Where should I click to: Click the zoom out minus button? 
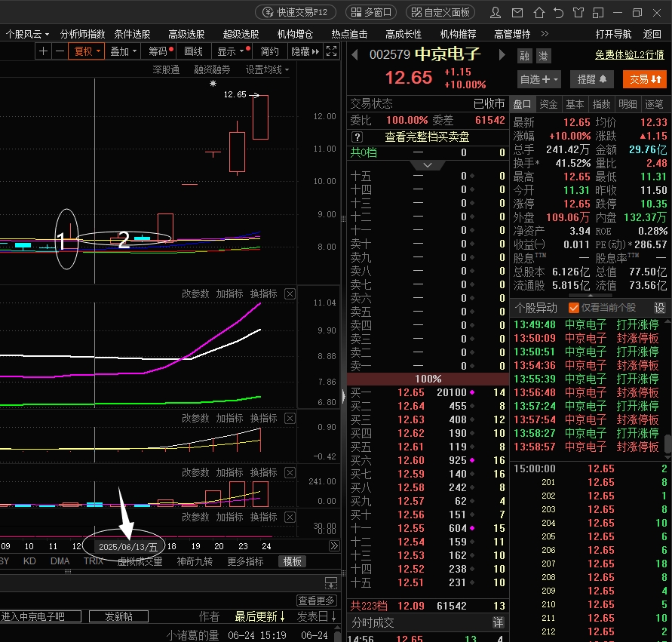coord(60,51)
